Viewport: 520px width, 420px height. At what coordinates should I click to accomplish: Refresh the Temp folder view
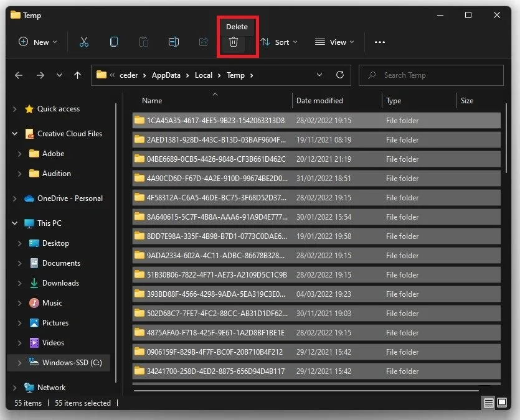pos(340,75)
